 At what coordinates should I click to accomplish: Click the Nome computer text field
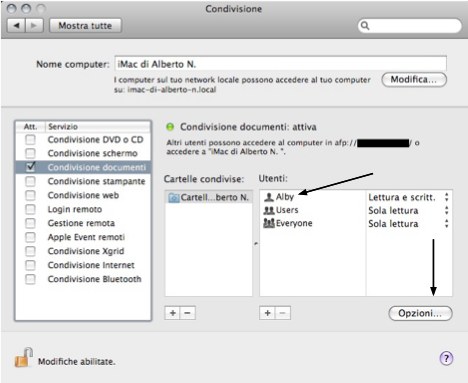pyautogui.click(x=280, y=64)
